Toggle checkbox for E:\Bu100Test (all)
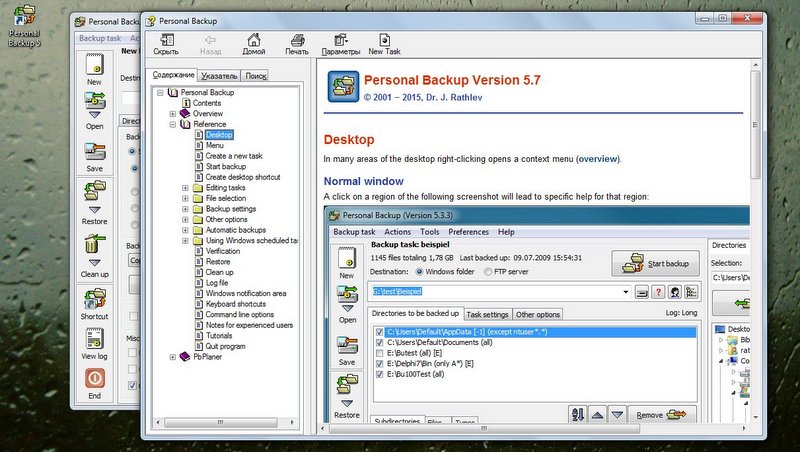The image size is (800, 452). click(379, 374)
